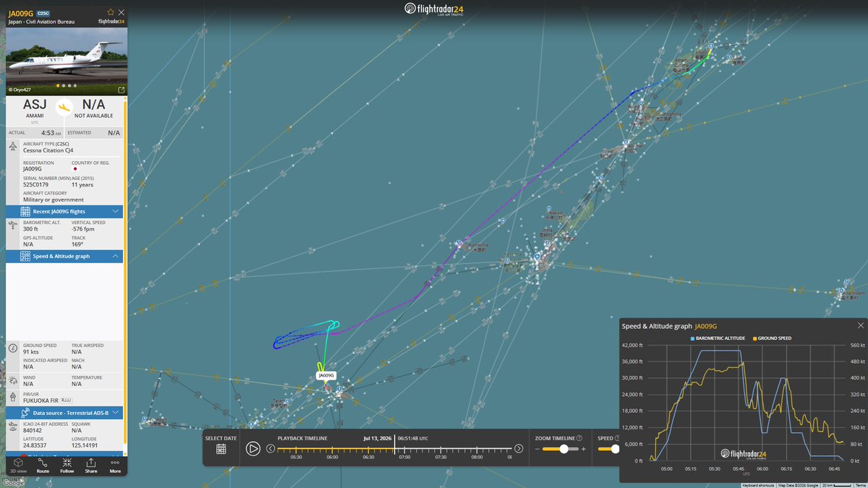Click the barometric altitude icon
Viewport: 868px width, 488px height.
tap(13, 225)
